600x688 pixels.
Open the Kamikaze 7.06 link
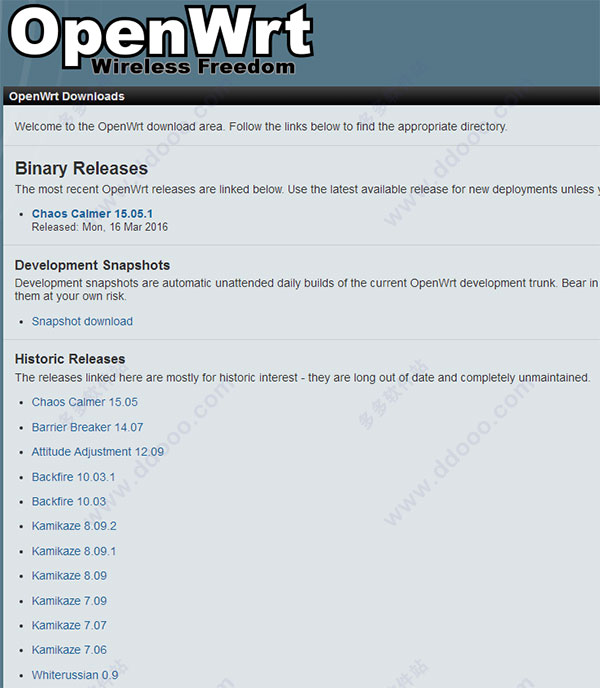coord(69,649)
